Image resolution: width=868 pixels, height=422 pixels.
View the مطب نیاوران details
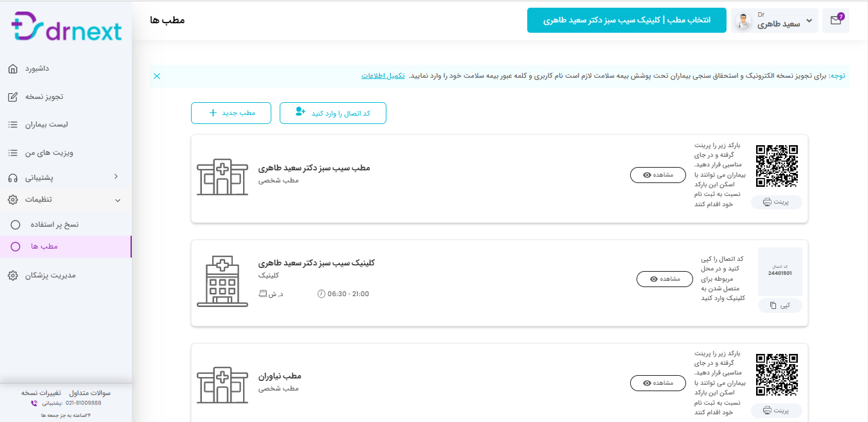tap(658, 383)
